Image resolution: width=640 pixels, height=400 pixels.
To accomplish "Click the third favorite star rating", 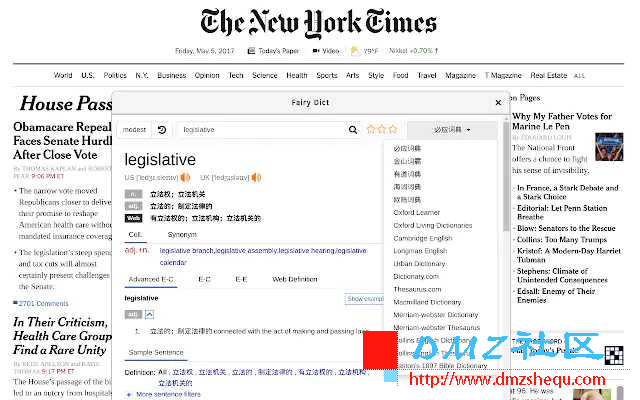I will (393, 130).
